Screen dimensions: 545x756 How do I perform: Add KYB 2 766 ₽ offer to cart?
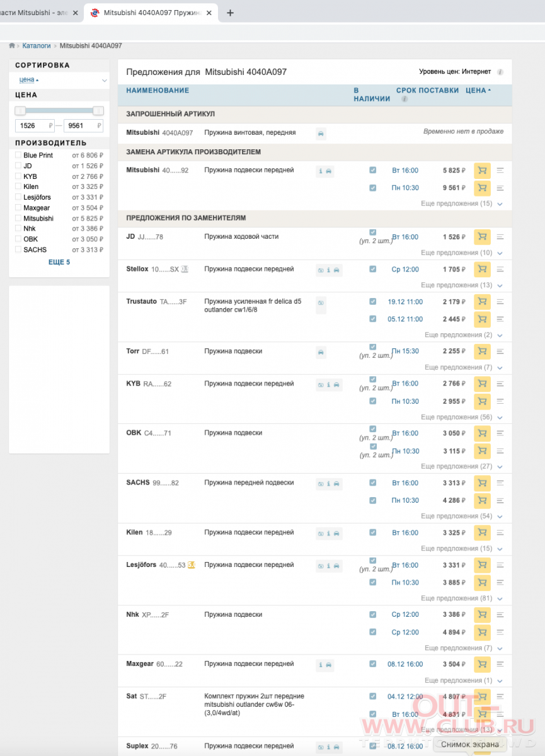pos(482,383)
